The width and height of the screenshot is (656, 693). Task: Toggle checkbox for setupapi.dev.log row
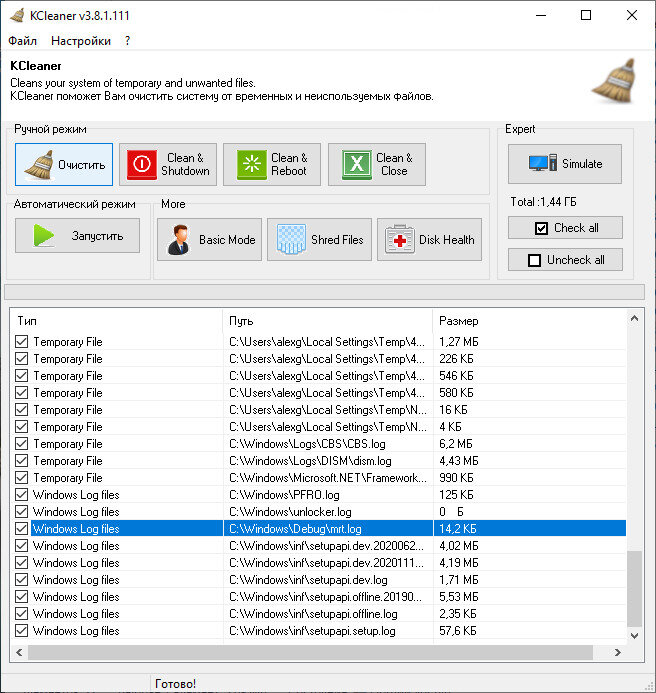point(21,579)
